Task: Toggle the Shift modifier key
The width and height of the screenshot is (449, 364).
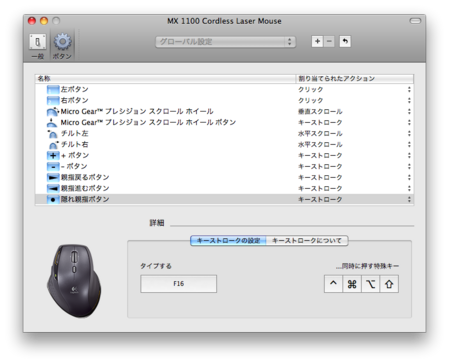Action: click(x=389, y=284)
